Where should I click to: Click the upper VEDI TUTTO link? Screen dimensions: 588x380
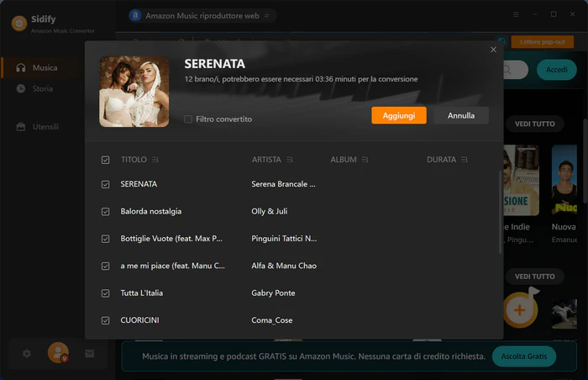click(x=534, y=124)
